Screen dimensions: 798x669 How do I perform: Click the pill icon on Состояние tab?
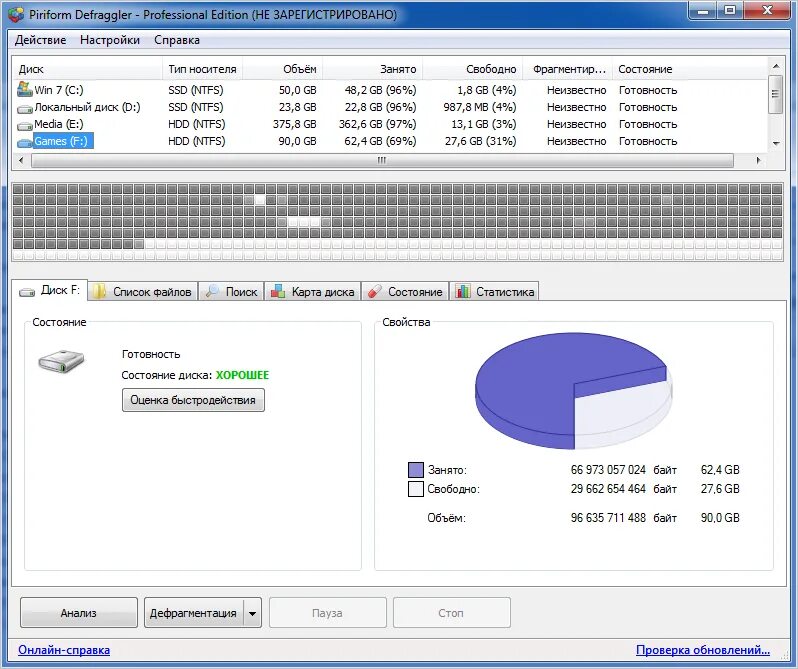(x=375, y=292)
